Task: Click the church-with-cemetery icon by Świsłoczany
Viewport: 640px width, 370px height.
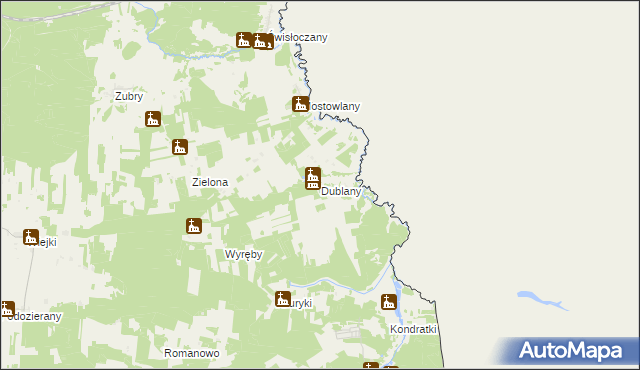Action: point(262,41)
